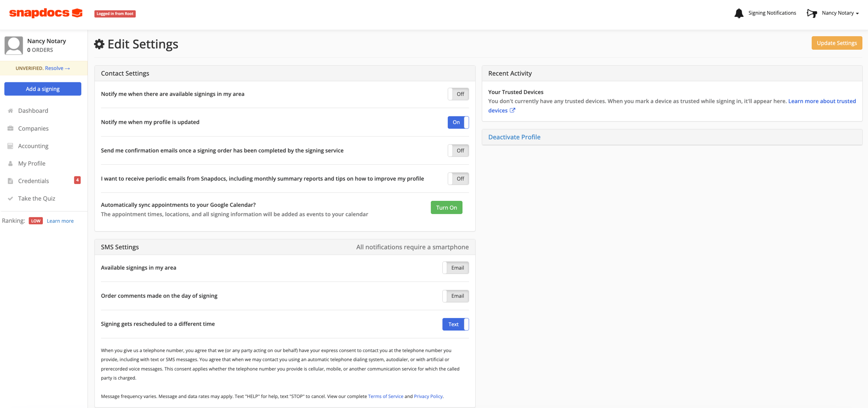Click the Signing Notifications bell icon
868x408 pixels.
[739, 13]
